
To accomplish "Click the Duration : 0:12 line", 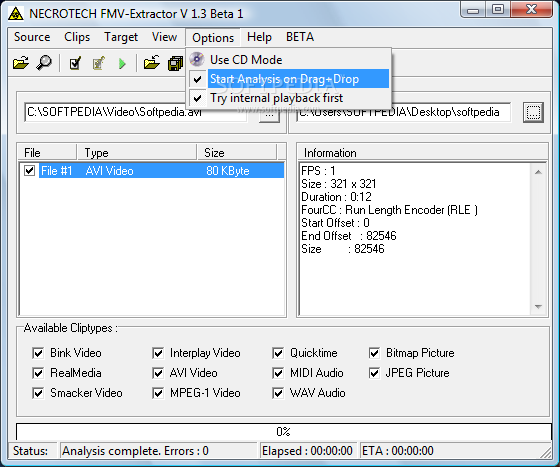I will (336, 197).
